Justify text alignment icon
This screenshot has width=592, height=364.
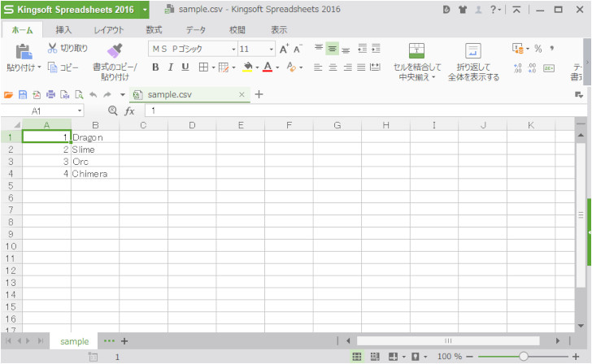[x=361, y=67]
